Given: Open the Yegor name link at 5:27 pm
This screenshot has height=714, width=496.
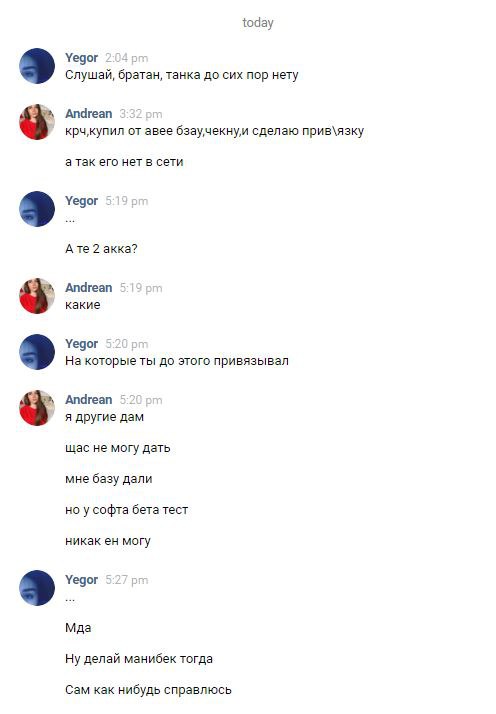Looking at the screenshot, I should (82, 580).
